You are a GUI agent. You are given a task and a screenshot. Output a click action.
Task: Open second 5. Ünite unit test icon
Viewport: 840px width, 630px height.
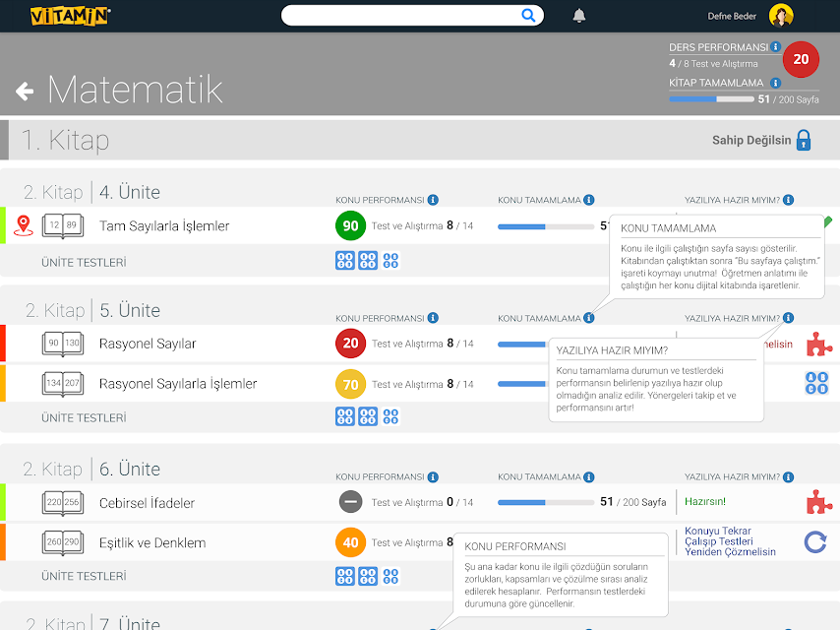[x=368, y=416]
